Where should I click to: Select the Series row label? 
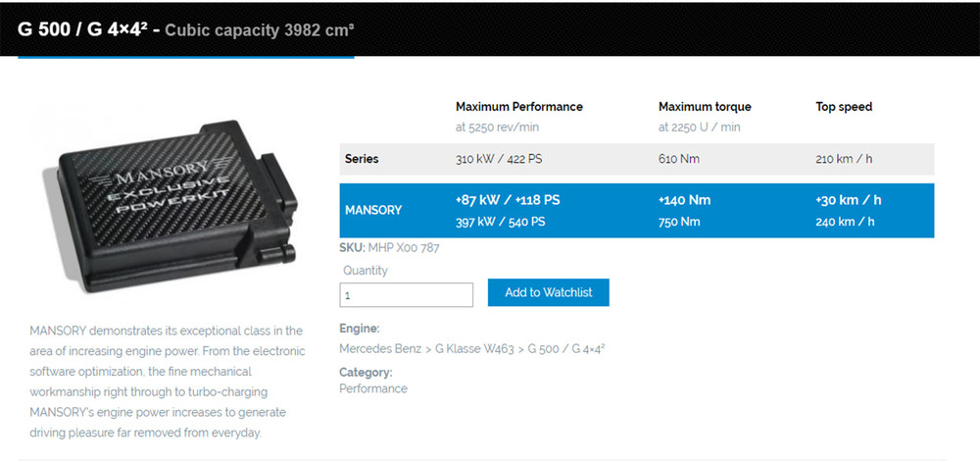[362, 159]
